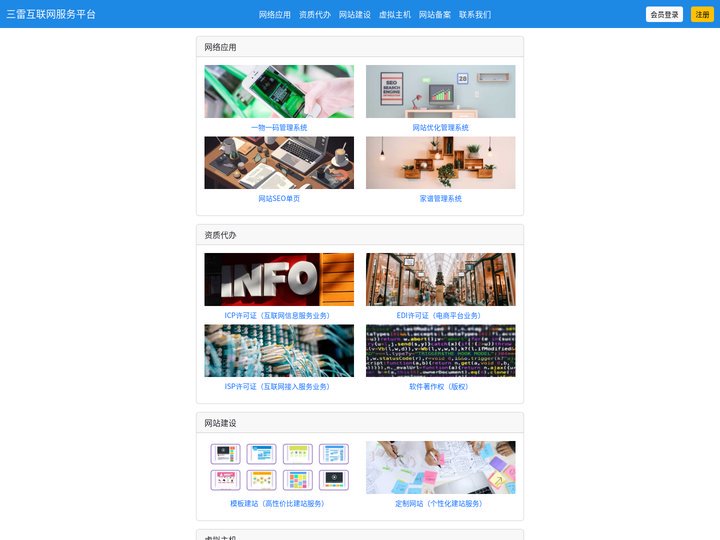Open the 网站SEO单页 laptop desk image
This screenshot has width=720, height=540.
279,163
